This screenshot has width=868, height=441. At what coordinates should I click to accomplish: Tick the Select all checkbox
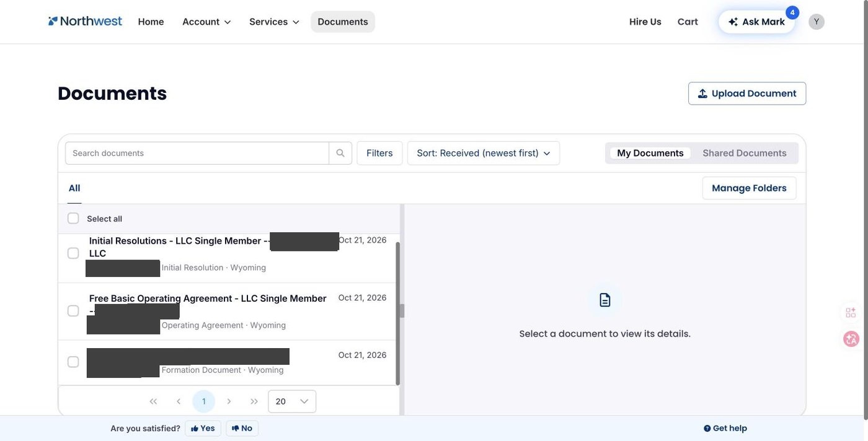73,218
